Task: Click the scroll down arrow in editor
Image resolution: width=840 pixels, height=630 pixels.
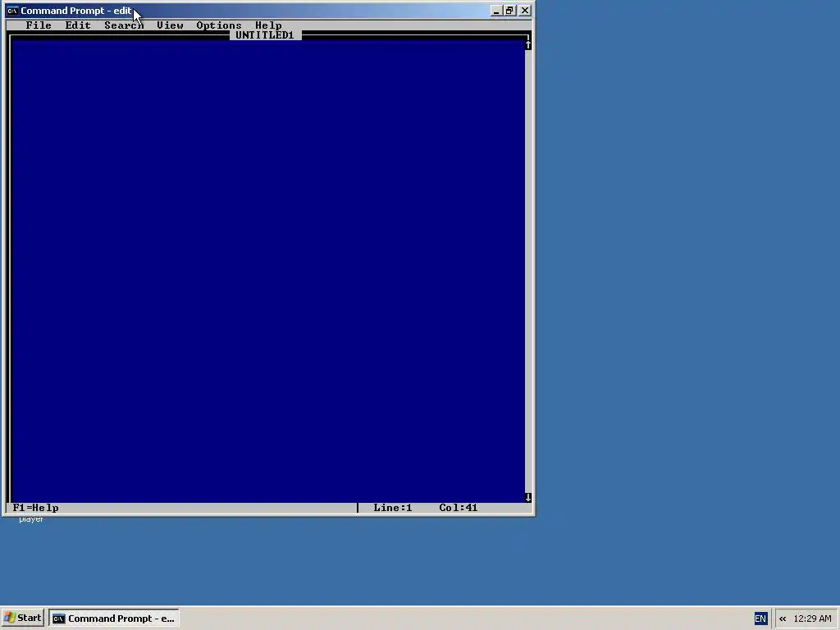Action: click(528, 498)
